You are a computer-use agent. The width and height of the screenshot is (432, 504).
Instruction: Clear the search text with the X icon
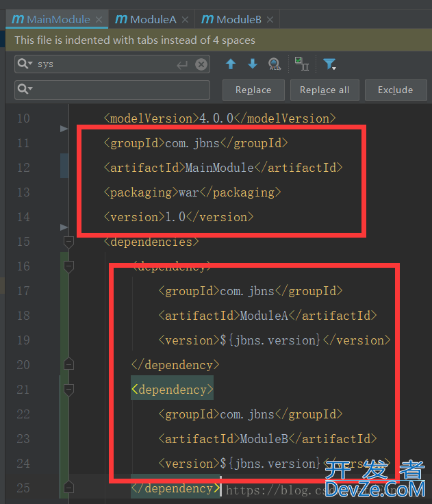click(201, 64)
